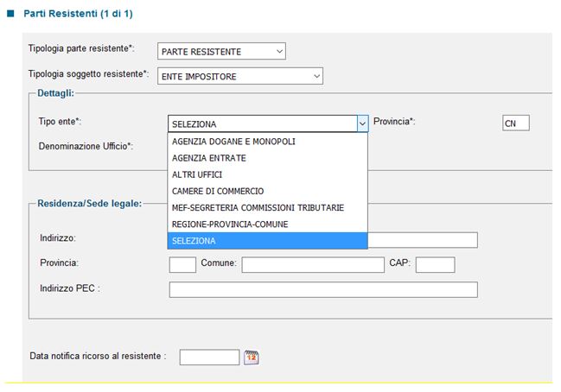Collapse the Tipo ente combo box arrow
Viewport: 561px width, 392px height.
362,123
